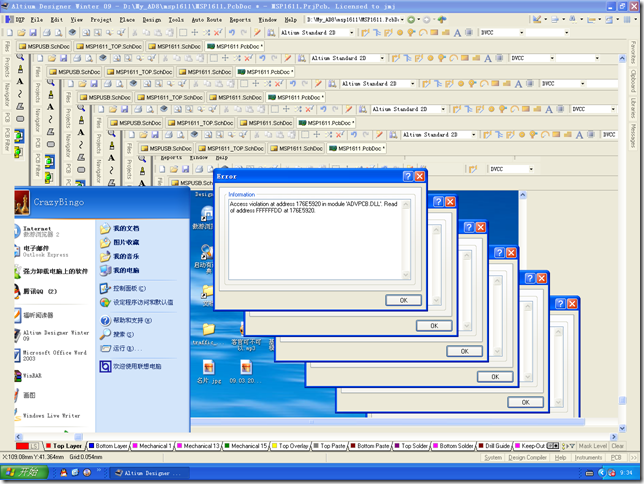Select Top Overlay layer tab
The image size is (644, 484).
(x=290, y=446)
